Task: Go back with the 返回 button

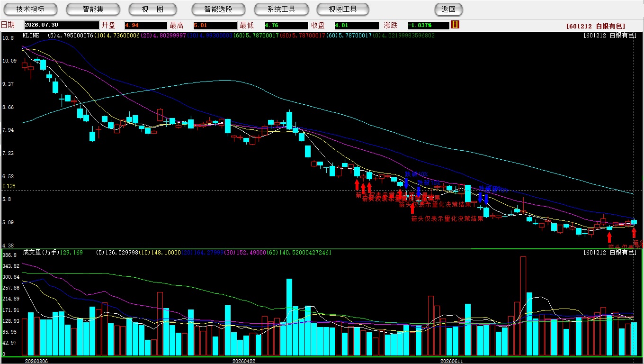Action: click(x=448, y=9)
